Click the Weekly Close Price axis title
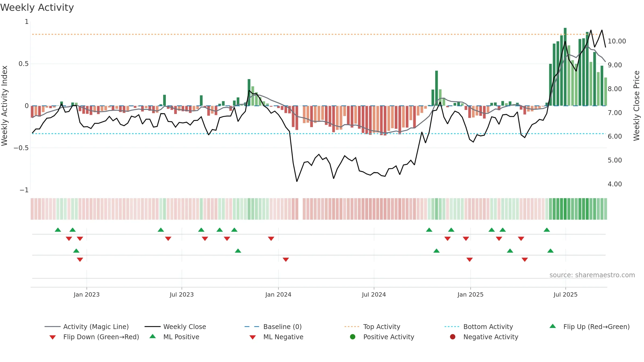Image resolution: width=644 pixels, height=362 pixels. click(636, 106)
